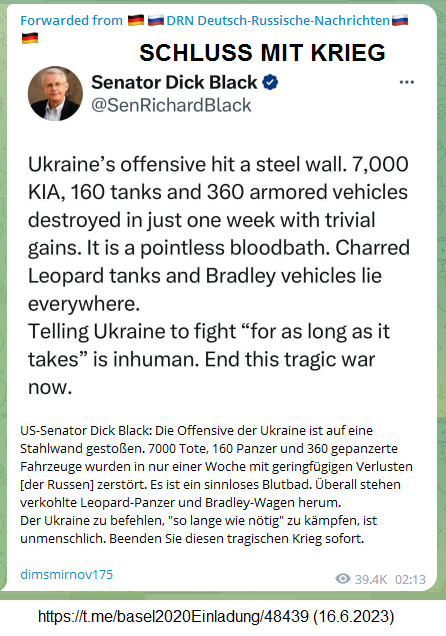Click the German translation paragraph
Image resolution: width=446 pixels, height=636 pixels.
coord(217,484)
